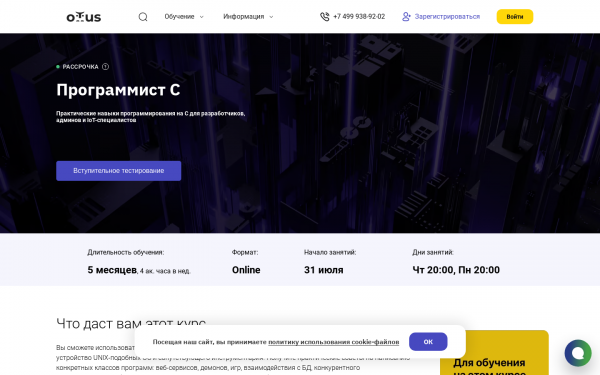The width and height of the screenshot is (600, 375).
Task: Accept cookies with the ОК button
Action: tap(428, 342)
